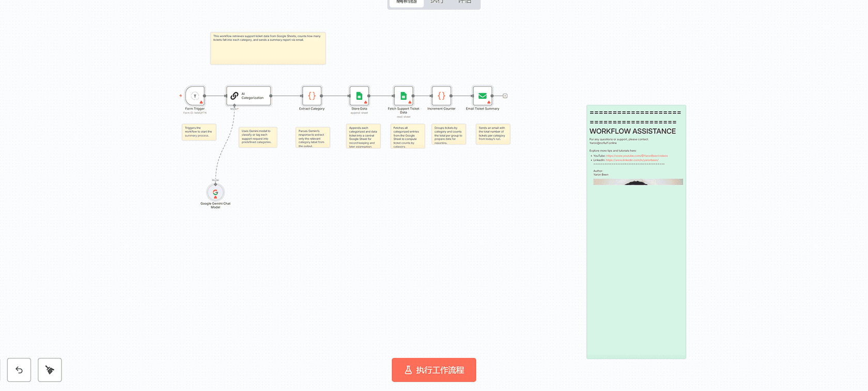868x391 pixels.
Task: Open the AI Categorization node
Action: 249,96
